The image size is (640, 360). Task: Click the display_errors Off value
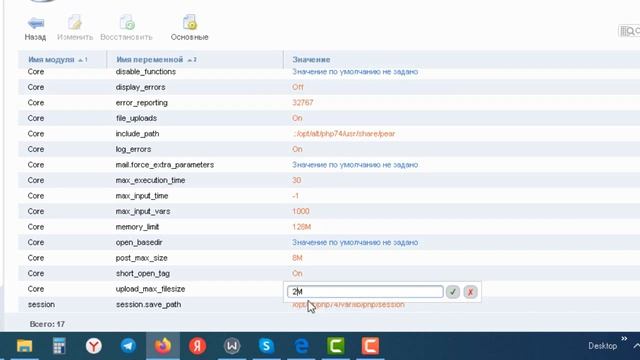(x=298, y=87)
